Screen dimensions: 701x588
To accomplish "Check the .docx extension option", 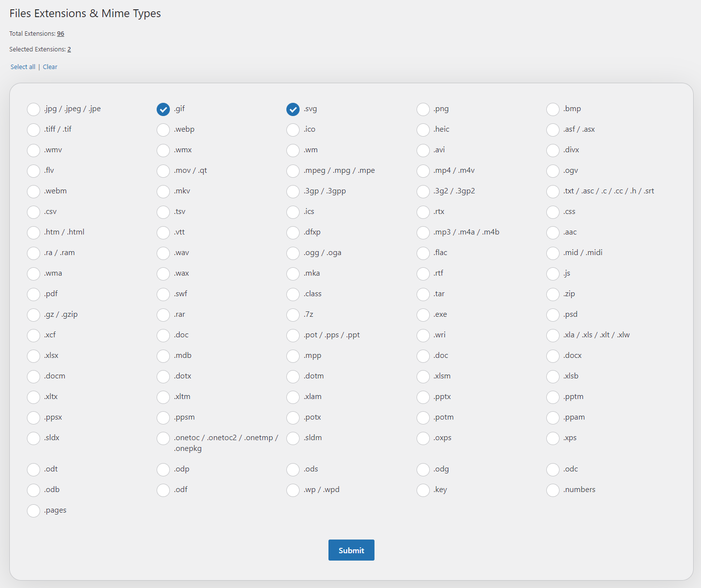I will (x=553, y=356).
